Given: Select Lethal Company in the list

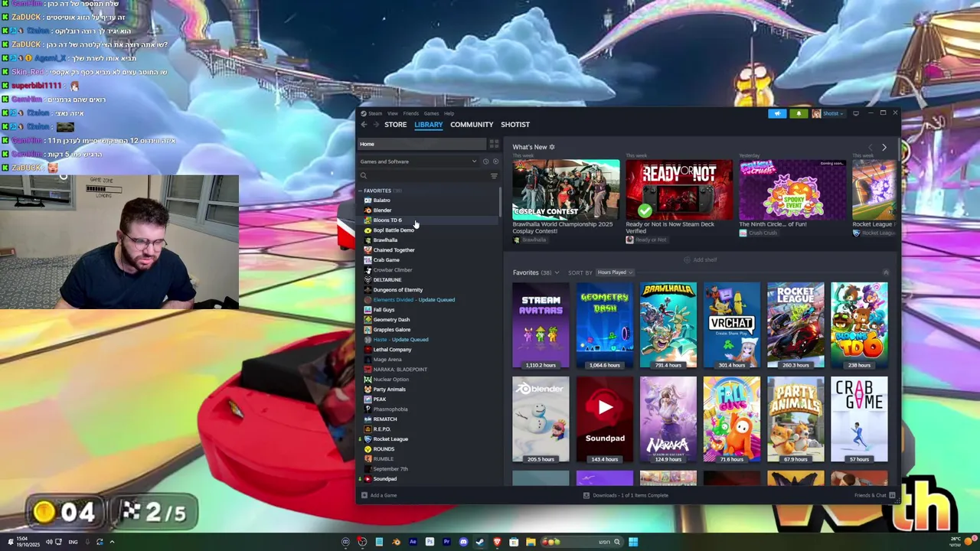Looking at the screenshot, I should click(x=392, y=350).
